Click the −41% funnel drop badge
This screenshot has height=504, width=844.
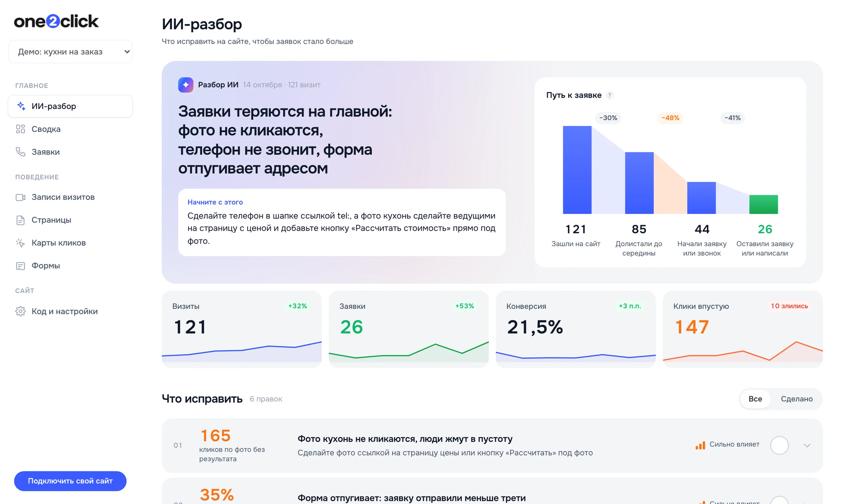click(733, 118)
